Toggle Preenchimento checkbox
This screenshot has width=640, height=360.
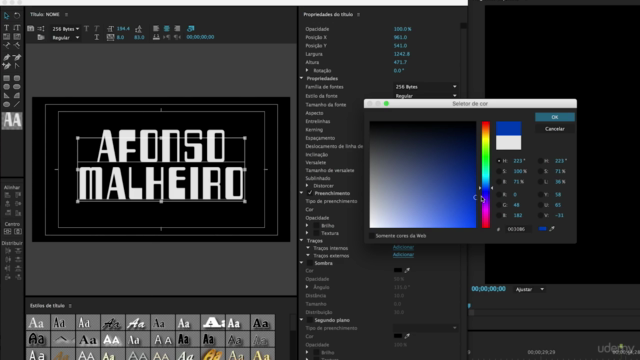pyautogui.click(x=310, y=193)
